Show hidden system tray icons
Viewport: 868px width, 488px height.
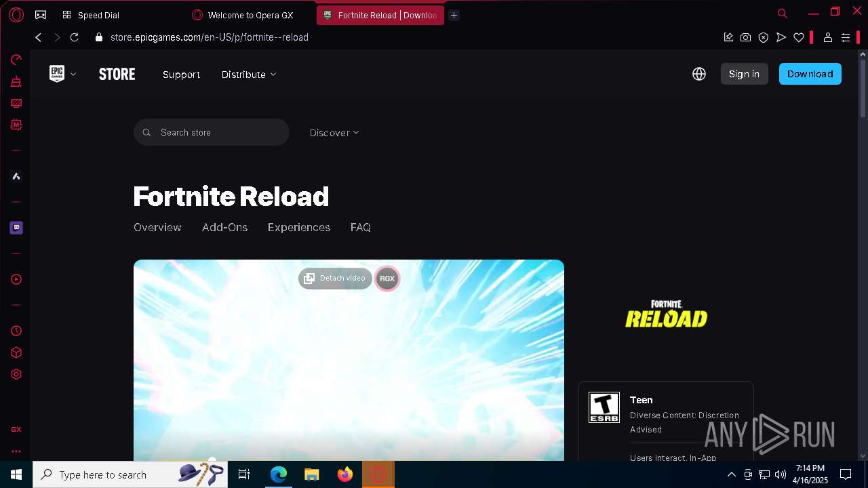coord(732,474)
